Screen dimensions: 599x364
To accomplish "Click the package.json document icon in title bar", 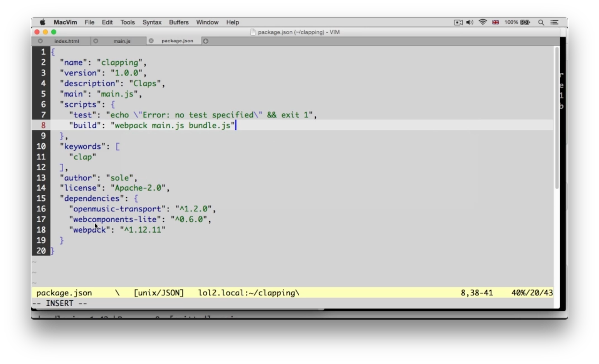I will click(253, 32).
